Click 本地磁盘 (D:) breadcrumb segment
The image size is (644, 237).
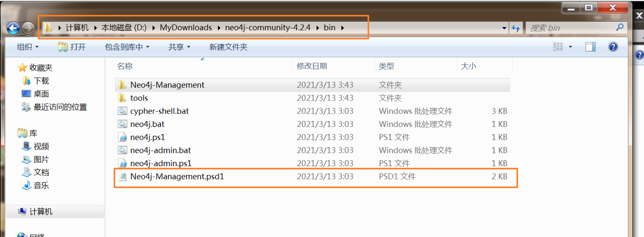(124, 28)
